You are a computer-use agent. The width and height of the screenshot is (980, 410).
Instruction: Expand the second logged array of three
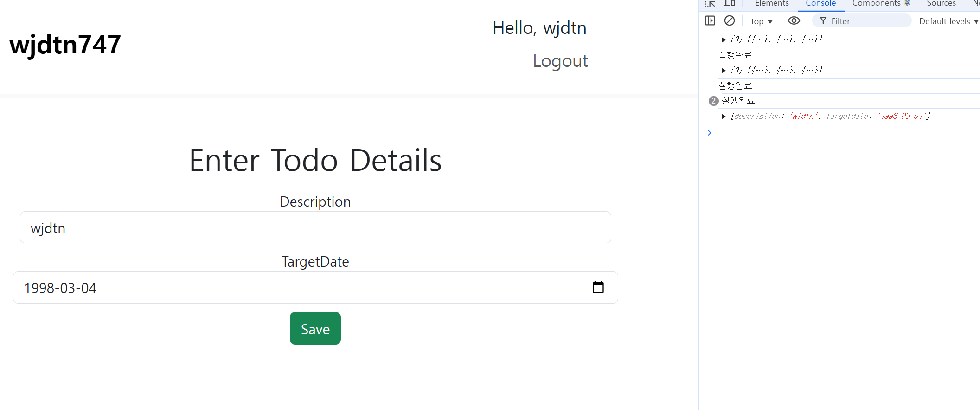point(724,71)
